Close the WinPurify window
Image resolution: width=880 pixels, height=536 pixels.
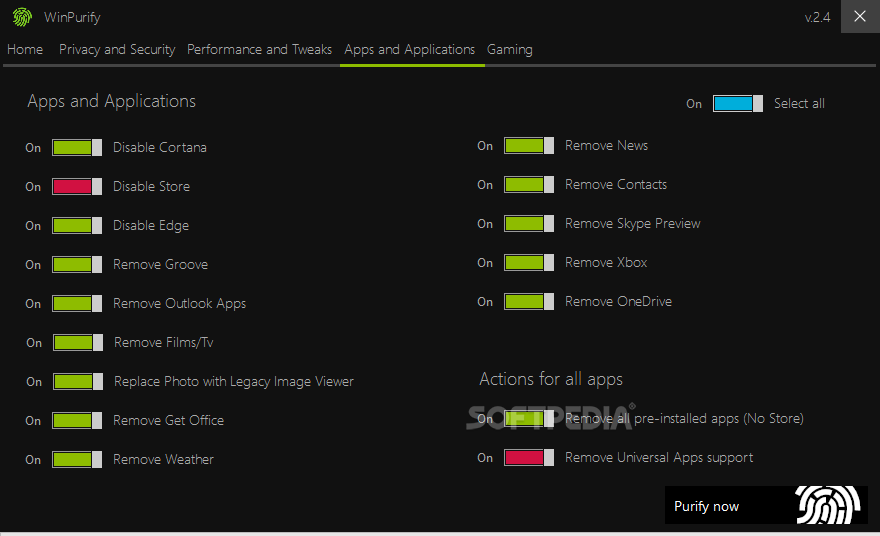[x=860, y=16]
